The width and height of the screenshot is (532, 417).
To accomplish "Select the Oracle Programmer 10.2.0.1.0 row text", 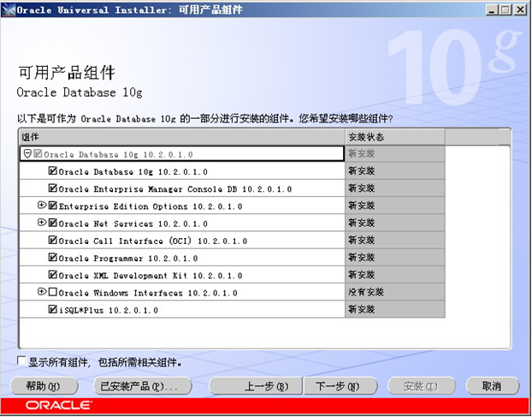I will 128,259.
